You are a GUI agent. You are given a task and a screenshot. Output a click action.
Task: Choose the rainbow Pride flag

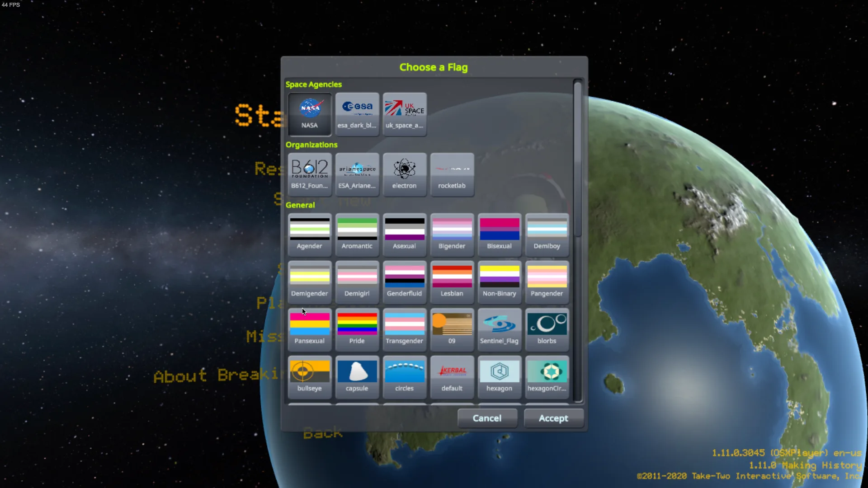coord(357,330)
